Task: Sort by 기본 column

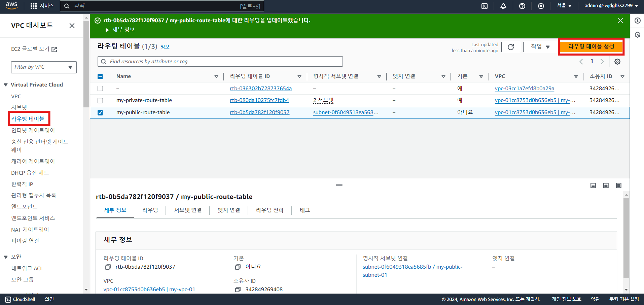Action: 481,77
